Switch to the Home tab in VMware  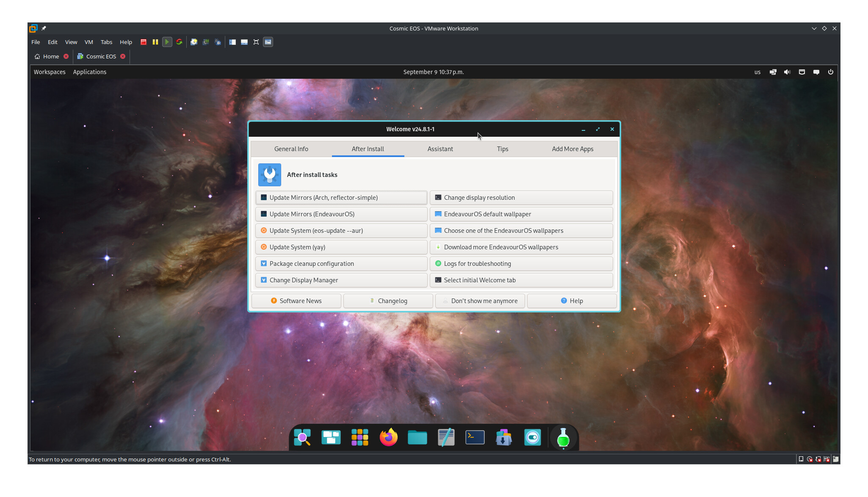(51, 56)
